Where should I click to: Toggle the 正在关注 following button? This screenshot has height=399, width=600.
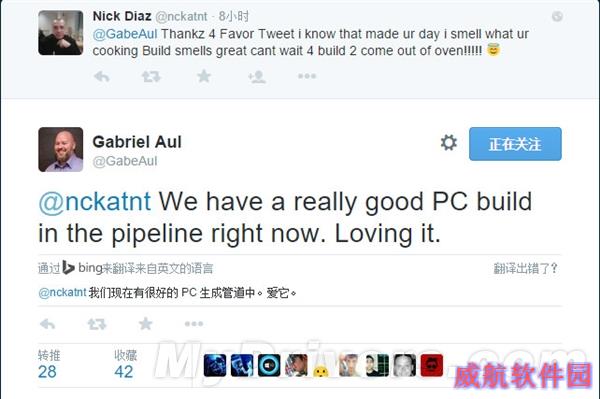pyautogui.click(x=515, y=144)
